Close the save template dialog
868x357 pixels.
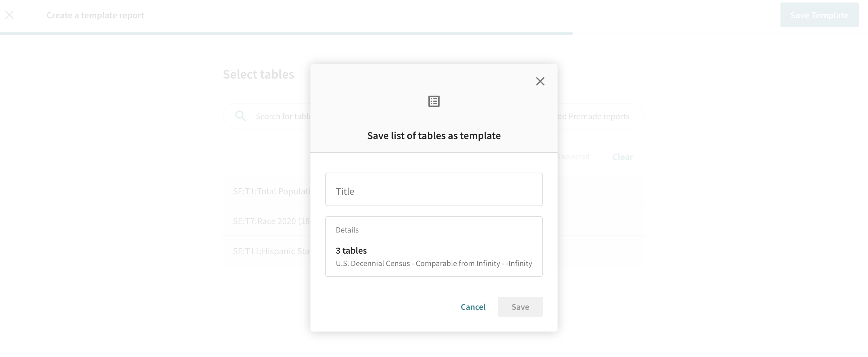[540, 81]
